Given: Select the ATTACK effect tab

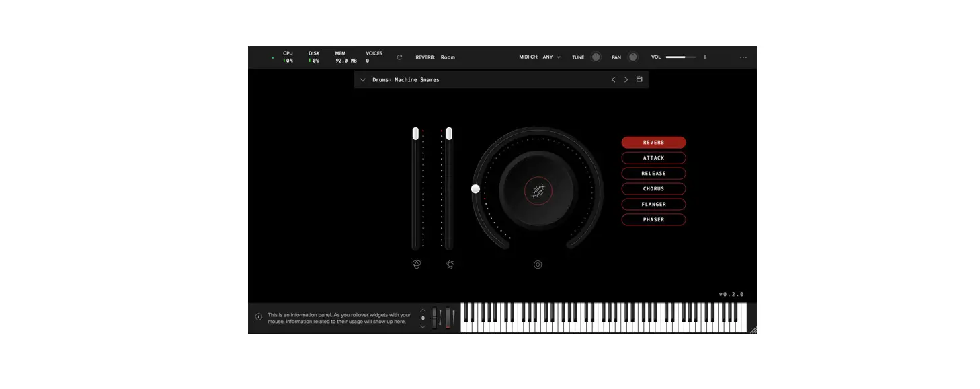Looking at the screenshot, I should pyautogui.click(x=653, y=157).
